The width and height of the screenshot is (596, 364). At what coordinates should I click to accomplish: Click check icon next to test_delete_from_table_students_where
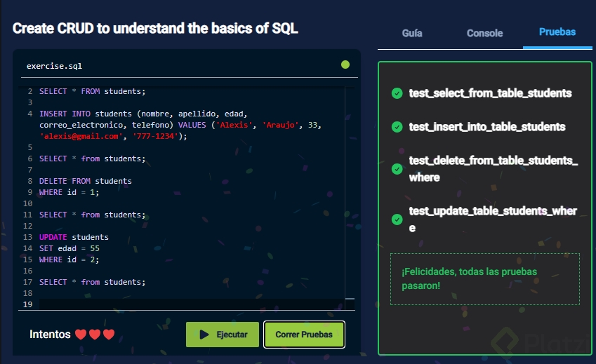(397, 169)
